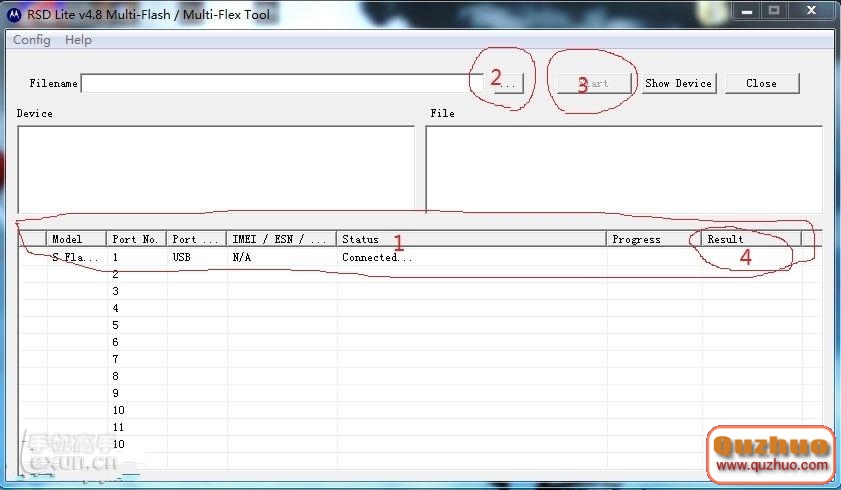Image resolution: width=841 pixels, height=490 pixels.
Task: Click the Port No. column header
Action: 136,239
